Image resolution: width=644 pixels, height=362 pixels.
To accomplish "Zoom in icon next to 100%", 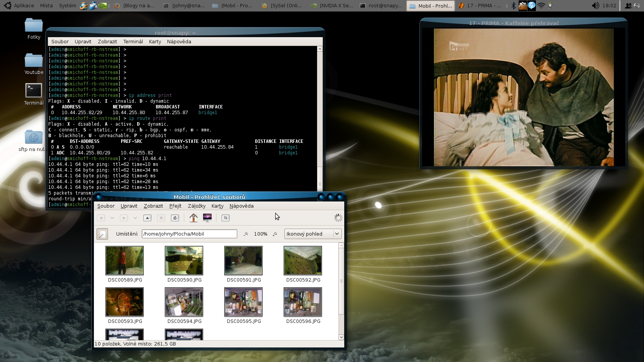I will point(275,234).
